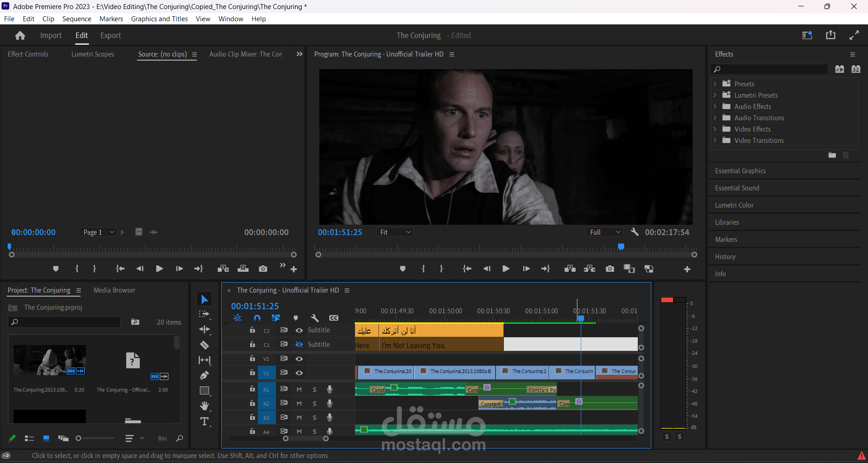Add marker in Program monitor

[403, 269]
